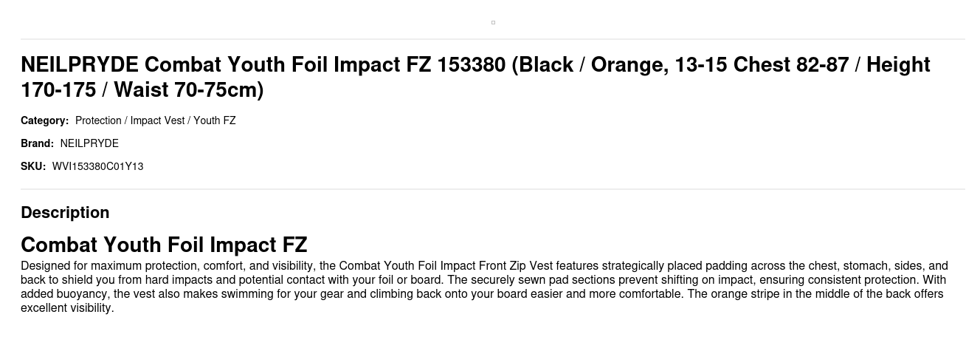Click "NEILPRYDE" at the start of the product title
Viewport: 980px width, 337px height.
79,65
